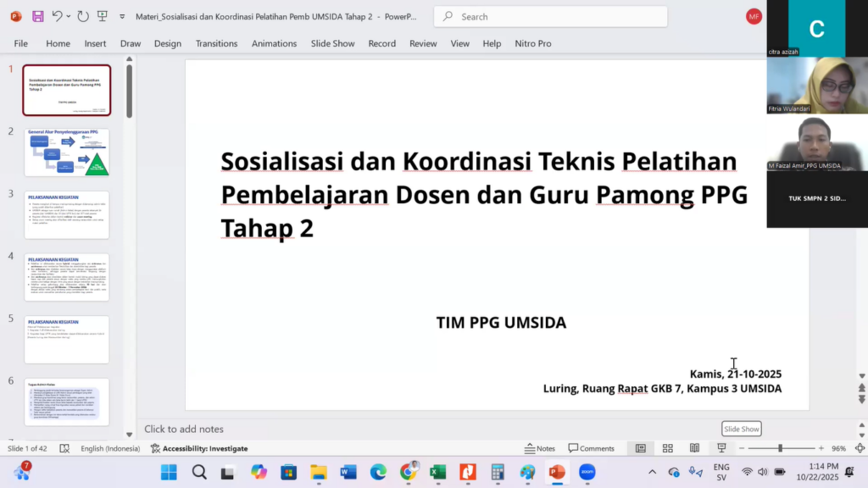This screenshot has width=868, height=488.
Task: Switch to Slide Sorter view
Action: [667, 447]
